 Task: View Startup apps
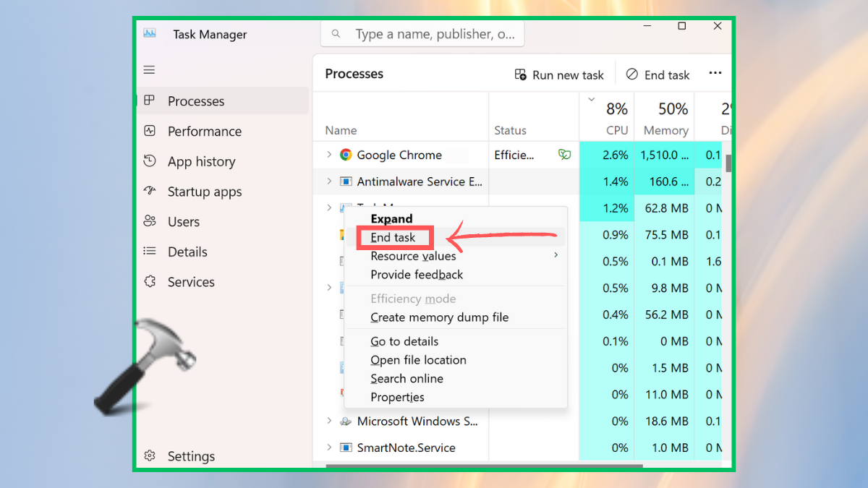205,192
